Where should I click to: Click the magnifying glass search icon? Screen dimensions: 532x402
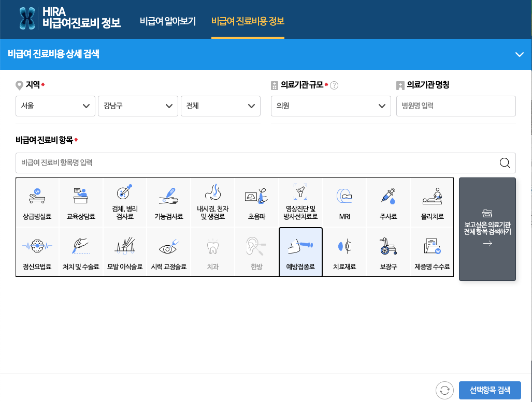504,162
